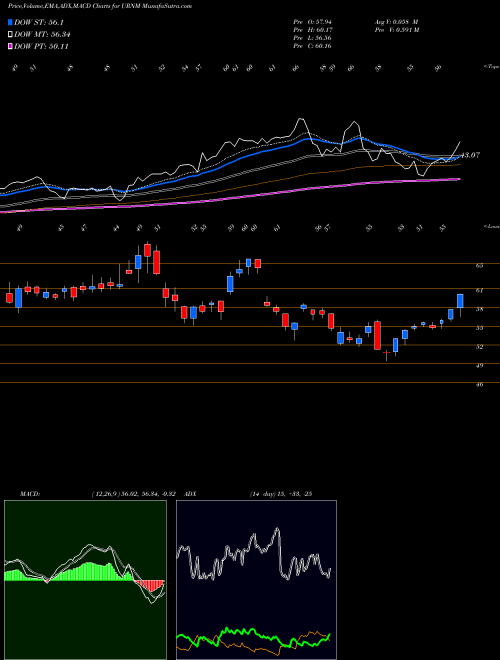Click the white DOW MT legend swatch
This screenshot has width=500, height=660.
[10, 35]
